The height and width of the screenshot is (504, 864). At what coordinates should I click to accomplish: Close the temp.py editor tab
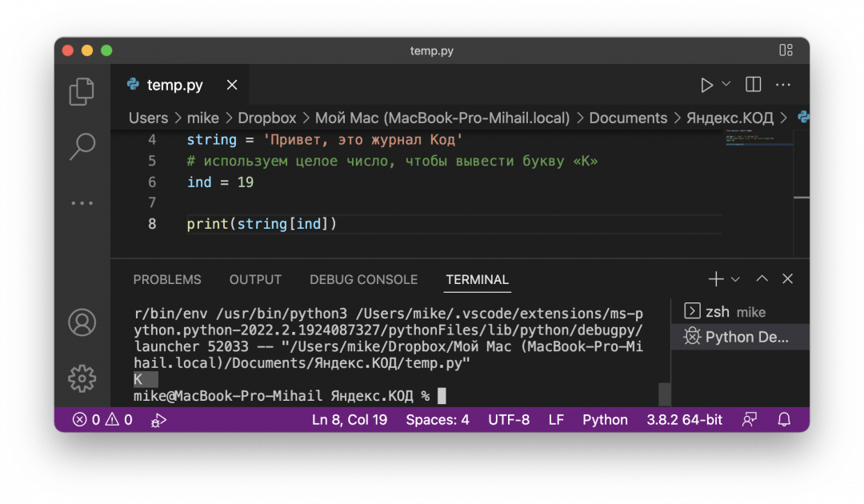click(232, 85)
